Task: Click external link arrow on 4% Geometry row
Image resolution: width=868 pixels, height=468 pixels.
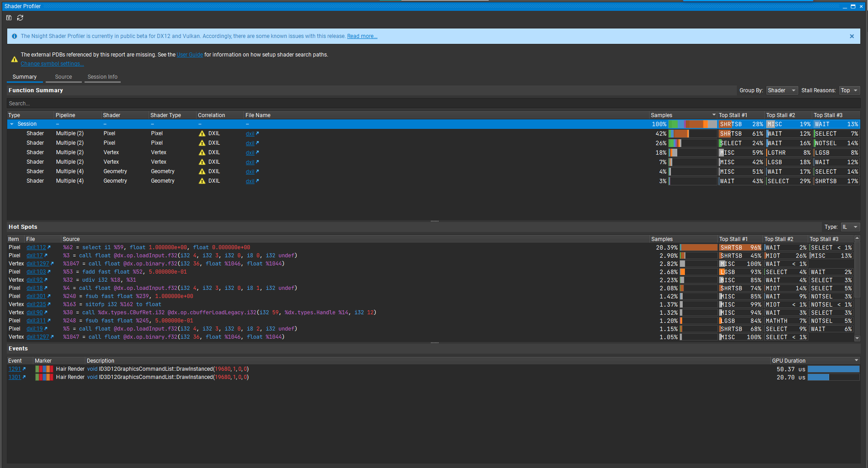Action: tap(257, 171)
